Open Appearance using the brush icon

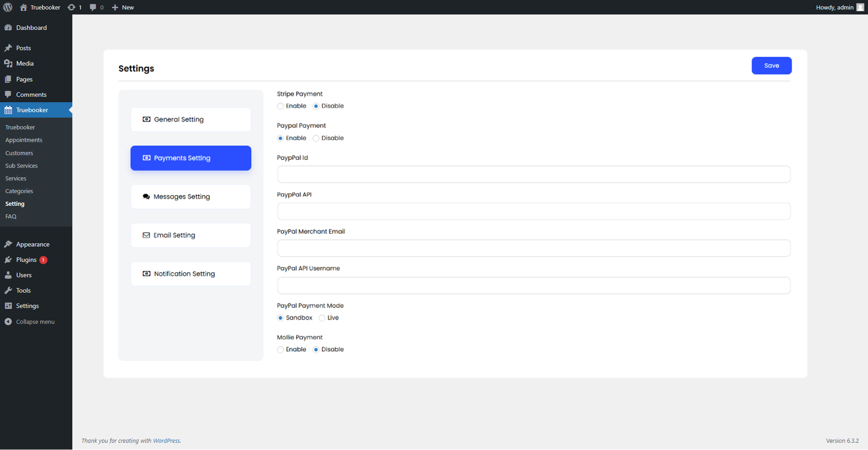click(x=8, y=244)
